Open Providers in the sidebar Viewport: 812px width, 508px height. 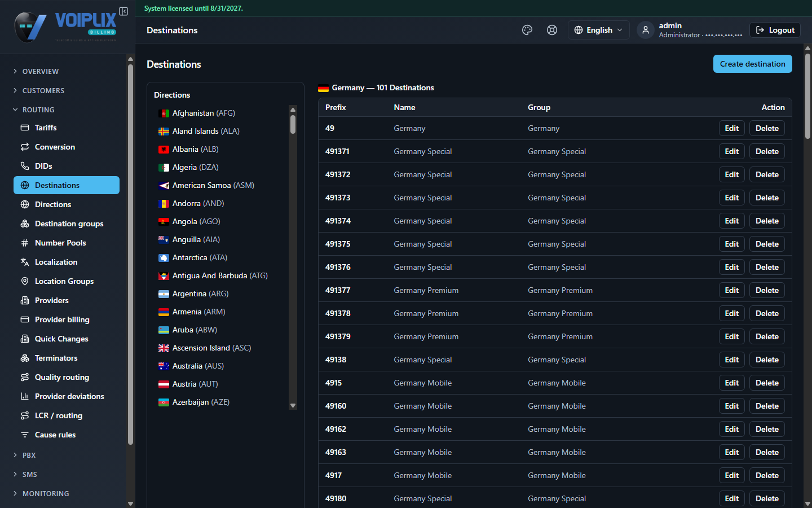coord(67,300)
